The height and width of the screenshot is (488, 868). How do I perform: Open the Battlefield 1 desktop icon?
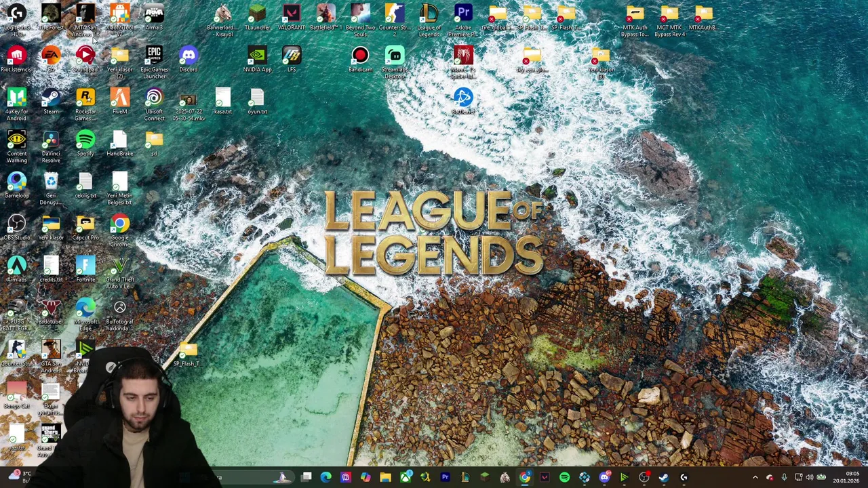click(x=326, y=18)
